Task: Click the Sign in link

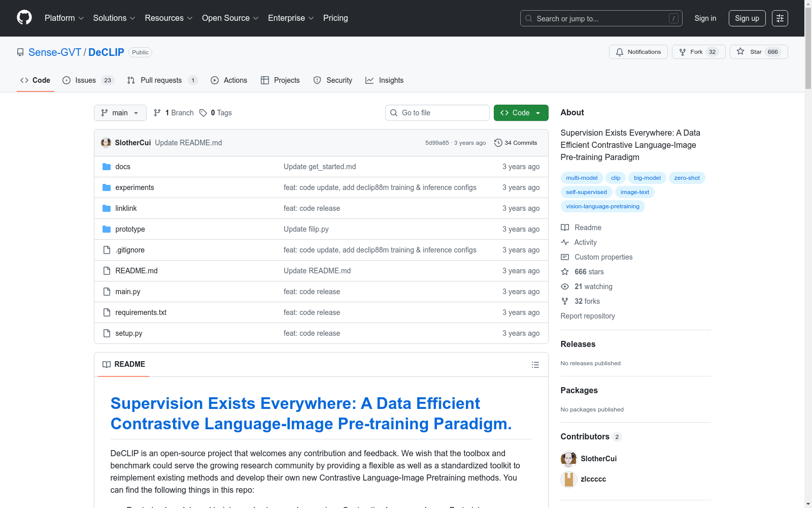Action: coord(705,18)
